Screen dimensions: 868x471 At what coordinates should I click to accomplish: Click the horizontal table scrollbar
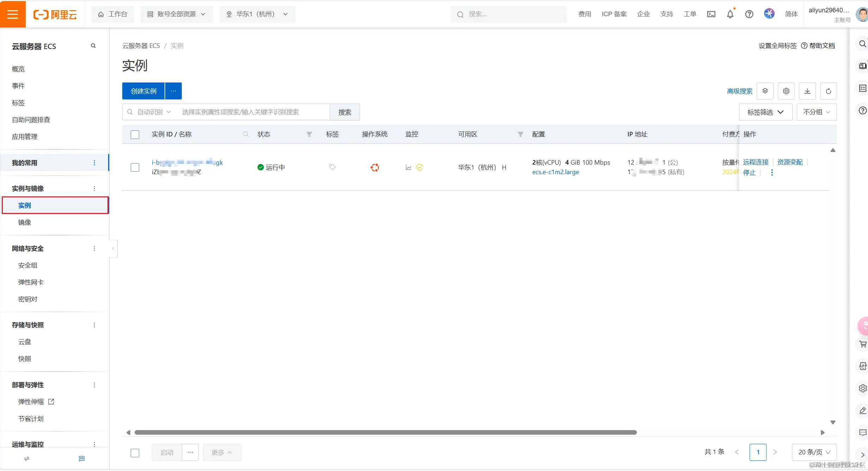(x=385, y=433)
